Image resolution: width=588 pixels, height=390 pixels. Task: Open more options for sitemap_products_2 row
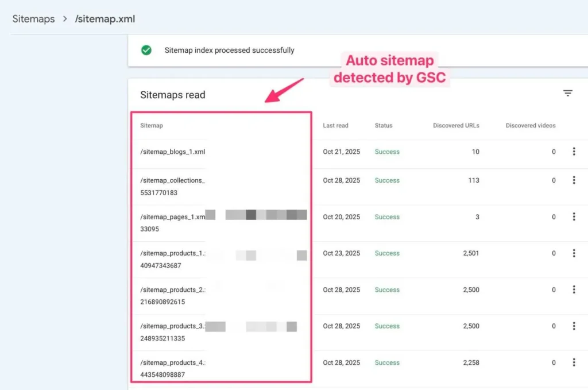point(574,289)
